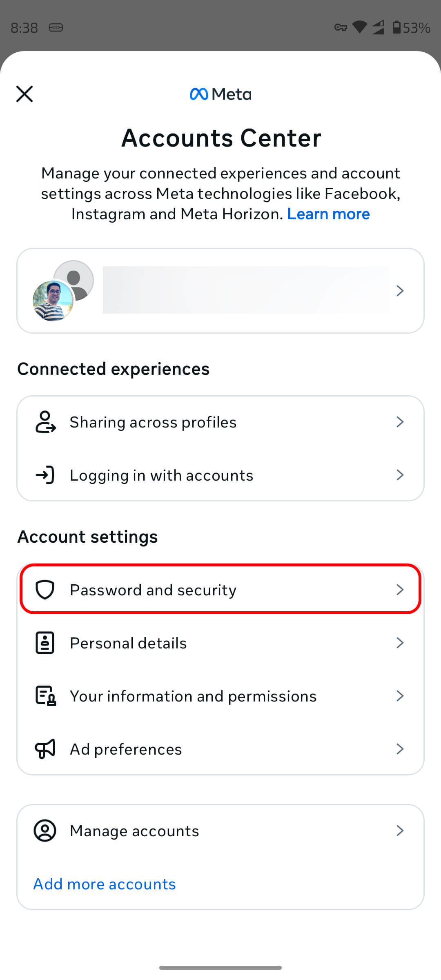Tap the profile photo thumbnail
Screen dimensions: 441x980
(x=53, y=301)
